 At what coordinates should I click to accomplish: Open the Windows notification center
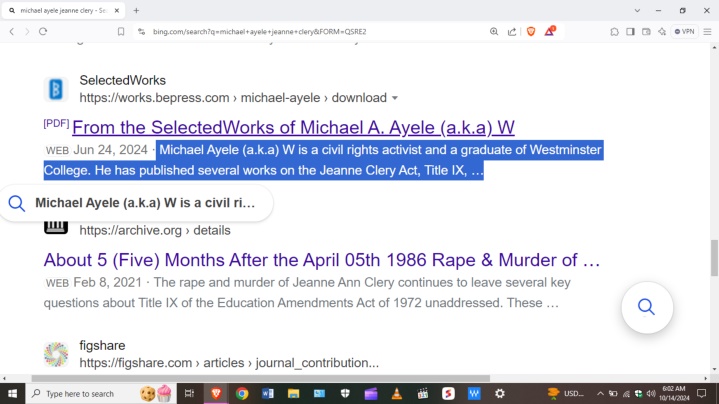(x=702, y=393)
